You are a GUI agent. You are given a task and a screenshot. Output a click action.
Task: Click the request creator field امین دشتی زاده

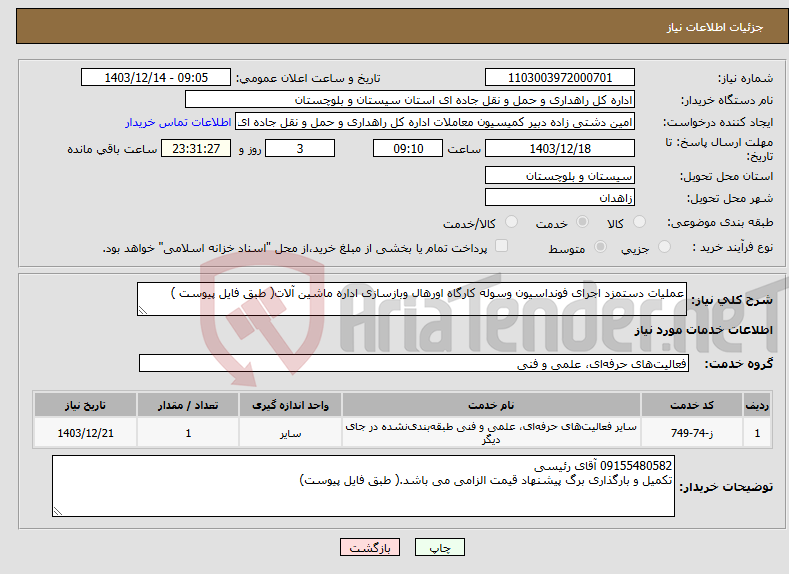[x=435, y=122]
